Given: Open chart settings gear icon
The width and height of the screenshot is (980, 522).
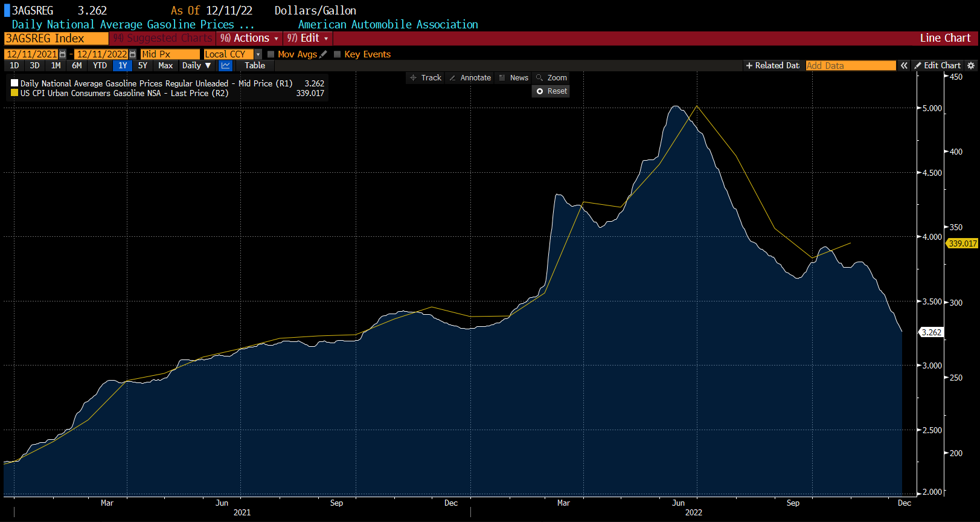Looking at the screenshot, I should coord(971,65).
